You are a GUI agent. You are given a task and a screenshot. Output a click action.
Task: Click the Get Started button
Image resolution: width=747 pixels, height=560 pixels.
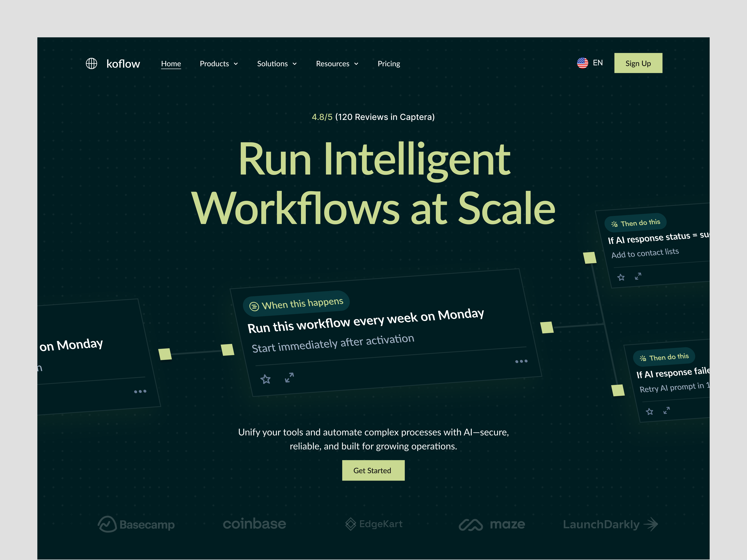click(373, 470)
